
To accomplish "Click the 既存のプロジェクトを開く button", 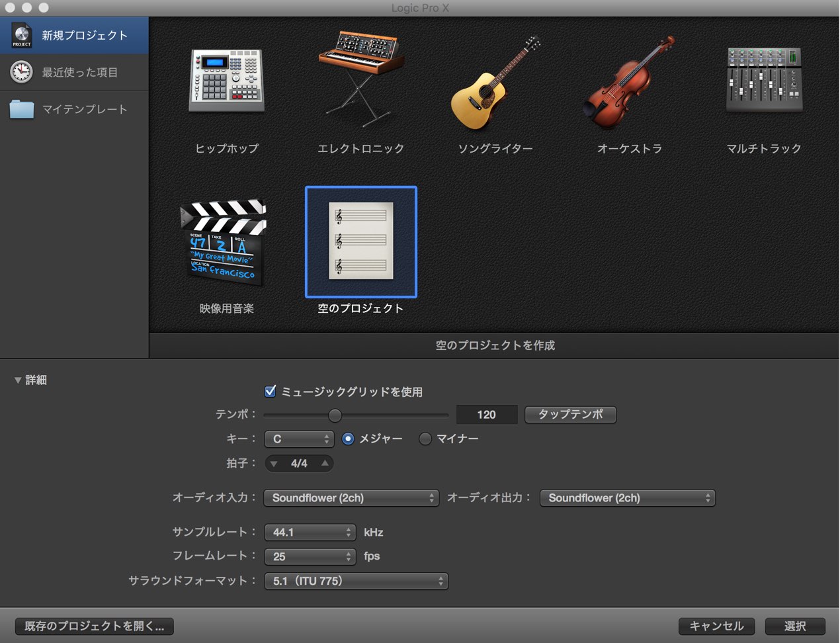I will [x=95, y=626].
